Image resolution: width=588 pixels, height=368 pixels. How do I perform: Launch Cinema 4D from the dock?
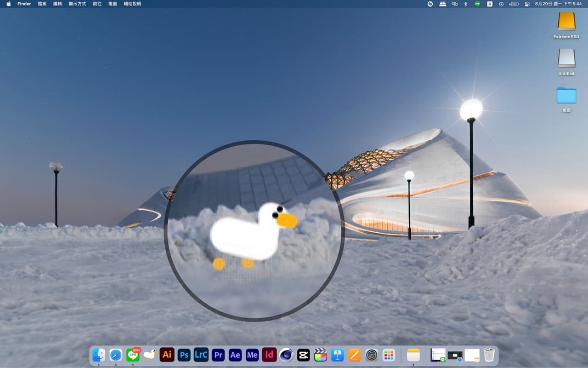[286, 355]
